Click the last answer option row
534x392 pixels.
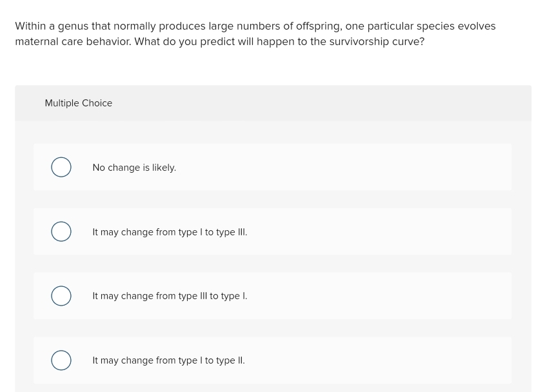(x=272, y=360)
